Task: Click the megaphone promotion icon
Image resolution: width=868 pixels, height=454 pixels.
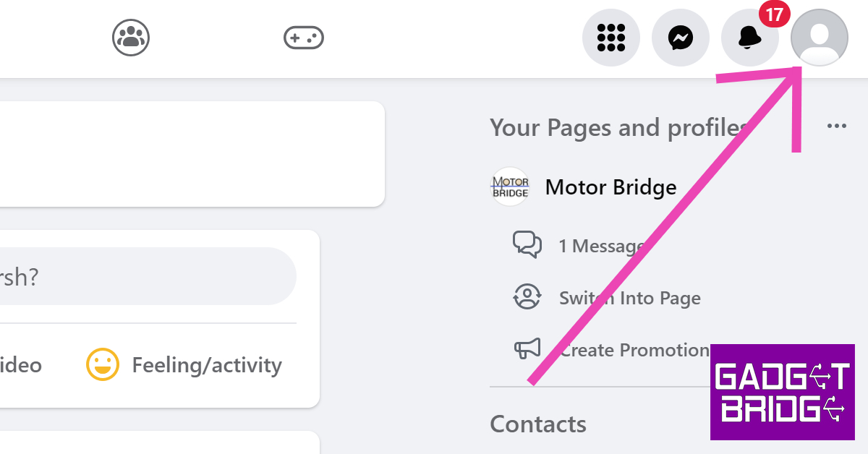Action: pyautogui.click(x=527, y=350)
